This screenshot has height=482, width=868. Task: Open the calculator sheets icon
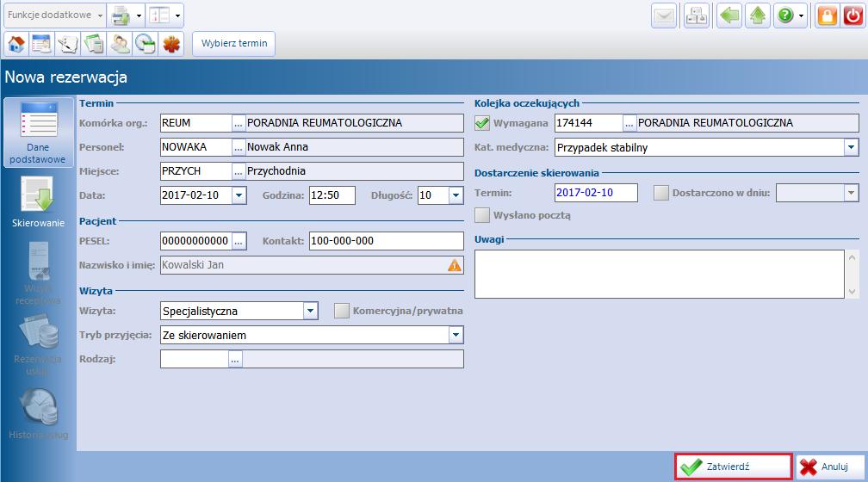(x=94, y=44)
